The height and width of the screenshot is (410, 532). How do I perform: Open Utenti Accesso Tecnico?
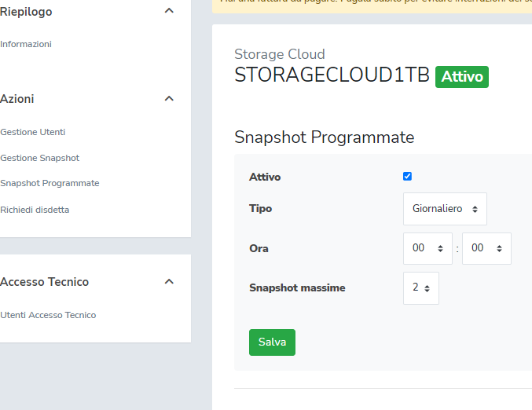(48, 315)
